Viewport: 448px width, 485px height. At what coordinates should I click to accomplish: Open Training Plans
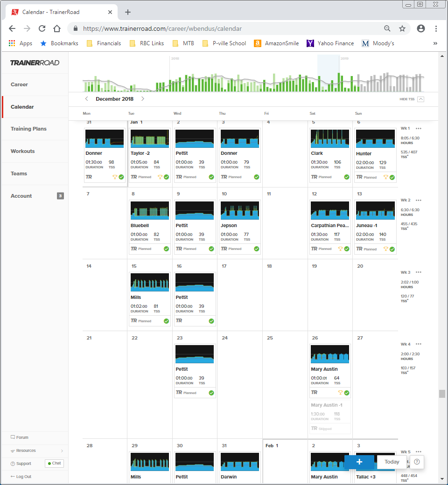[x=28, y=129]
